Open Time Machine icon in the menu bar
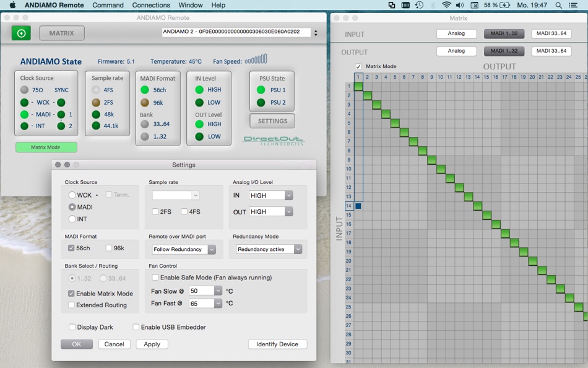Image resolution: width=588 pixels, height=368 pixels. coord(419,5)
